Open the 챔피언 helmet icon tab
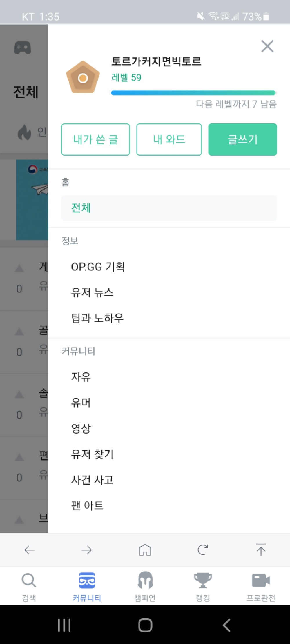The width and height of the screenshot is (290, 644). pos(145,580)
